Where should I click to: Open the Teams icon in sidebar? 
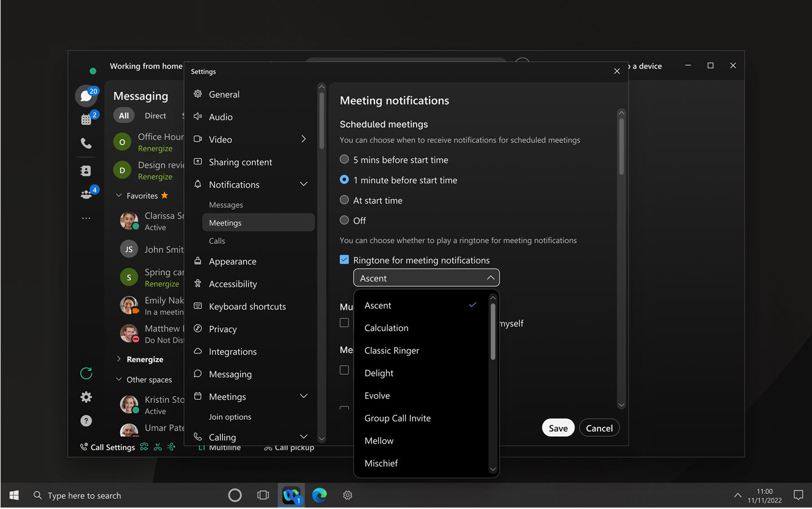(x=86, y=194)
